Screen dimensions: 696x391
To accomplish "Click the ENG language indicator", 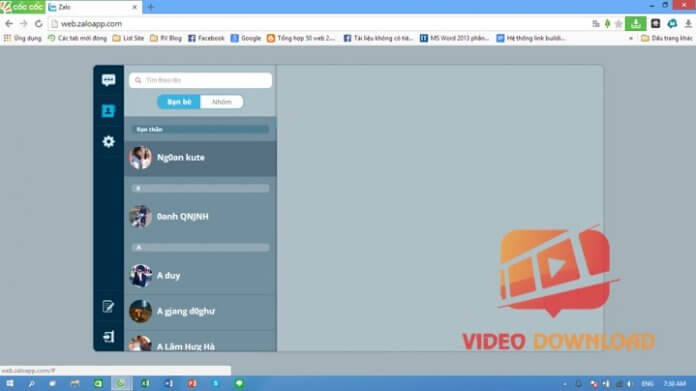I will pyautogui.click(x=648, y=384).
